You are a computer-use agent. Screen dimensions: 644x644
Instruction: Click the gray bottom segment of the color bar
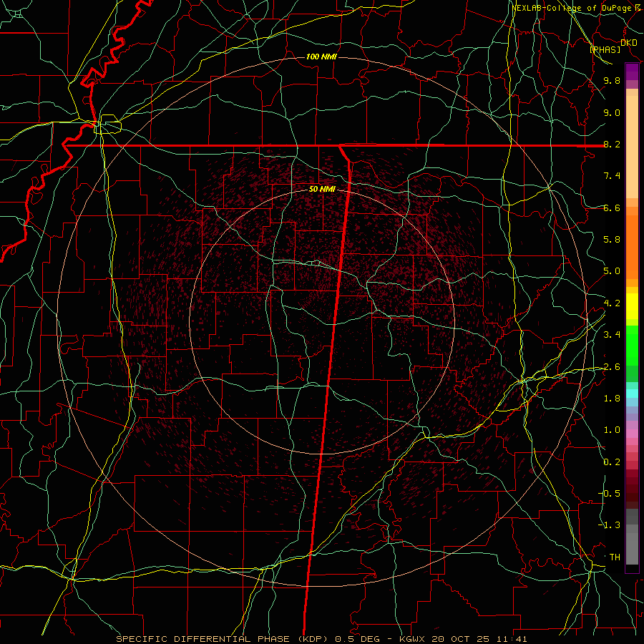pos(632,548)
